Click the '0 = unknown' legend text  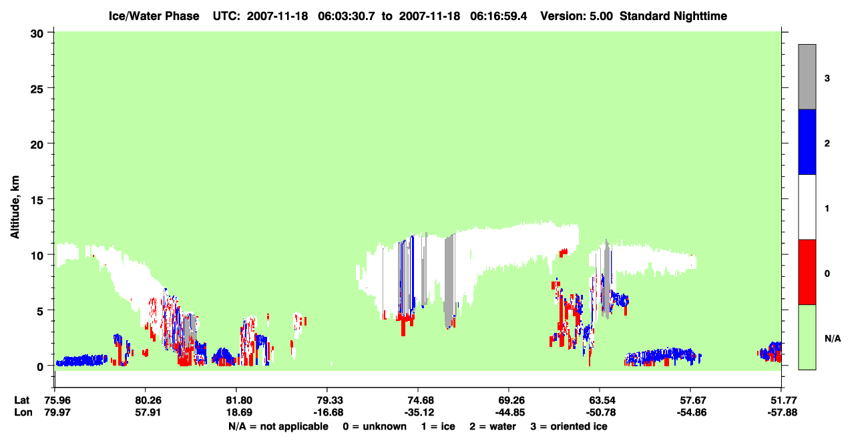click(374, 427)
